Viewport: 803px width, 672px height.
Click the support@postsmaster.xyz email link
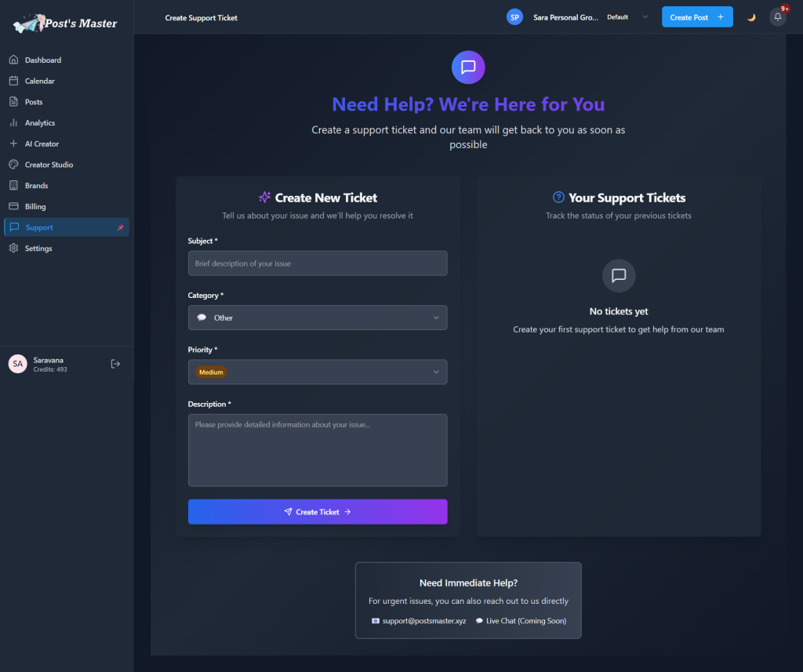tap(423, 621)
